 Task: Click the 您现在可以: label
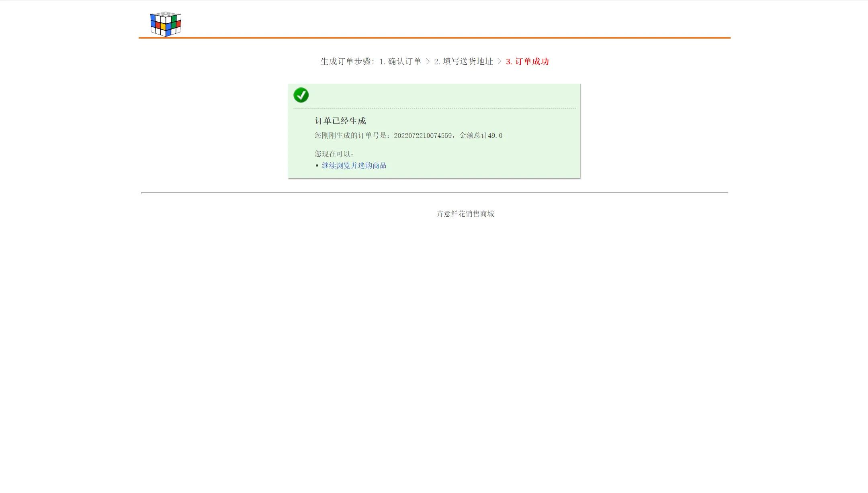coord(334,154)
